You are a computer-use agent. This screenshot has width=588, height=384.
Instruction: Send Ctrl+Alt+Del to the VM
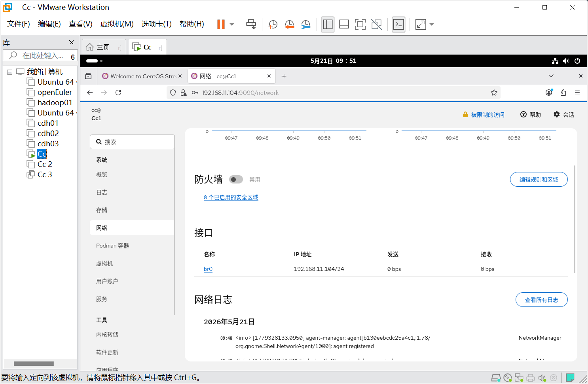tap(251, 25)
